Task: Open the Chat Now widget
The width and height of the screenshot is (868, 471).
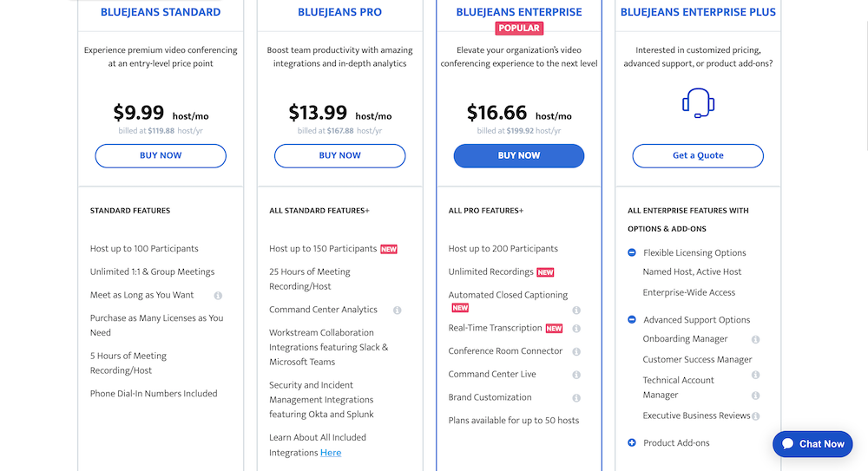Action: 812,444
